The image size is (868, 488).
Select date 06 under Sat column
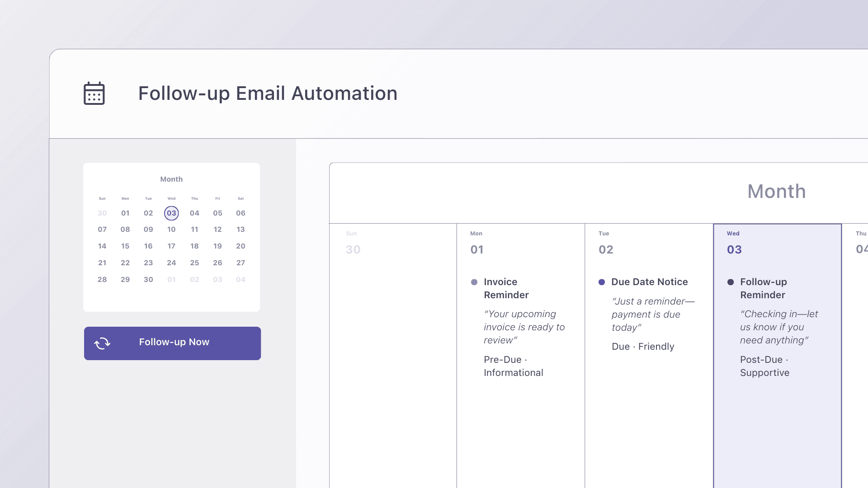point(241,213)
